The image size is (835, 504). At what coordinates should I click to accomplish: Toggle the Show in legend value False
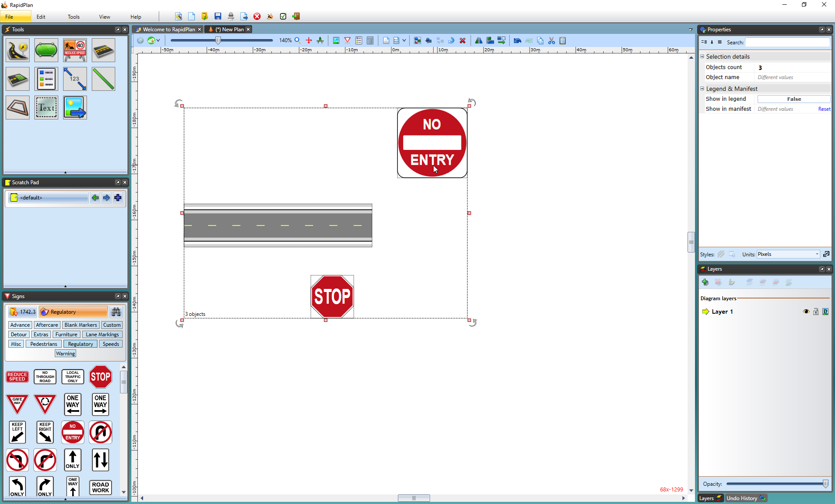pos(794,99)
